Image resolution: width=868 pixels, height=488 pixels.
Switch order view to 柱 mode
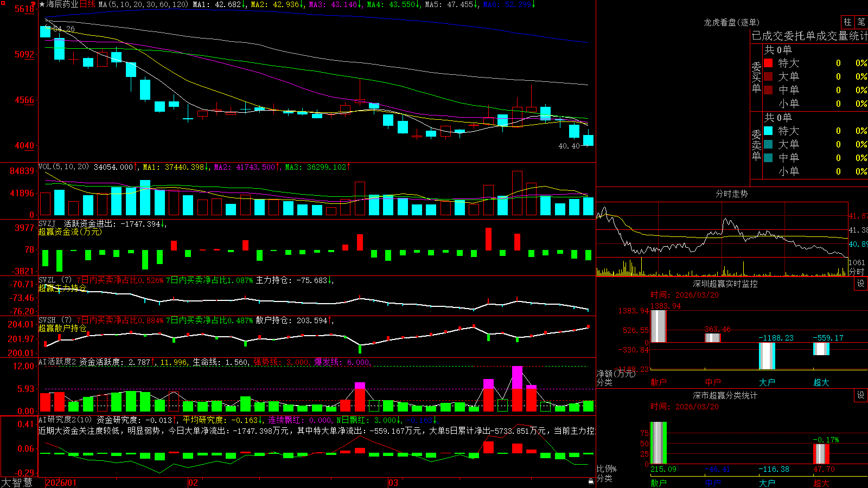coord(847,22)
